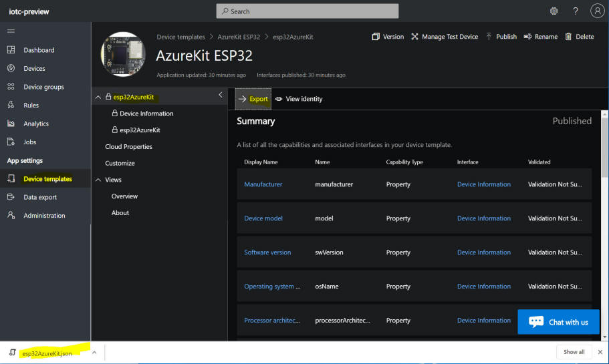This screenshot has width=609, height=364.
Task: Open esp32AzureKit breadcrumb
Action: [293, 37]
